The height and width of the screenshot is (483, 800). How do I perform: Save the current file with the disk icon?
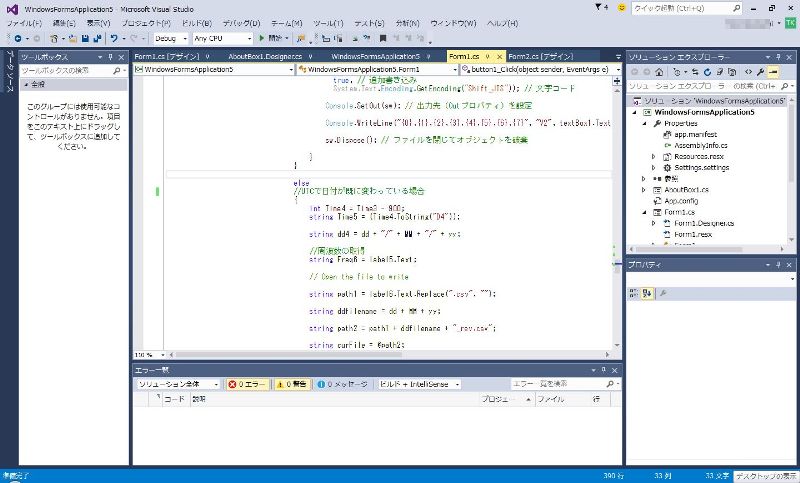85,39
